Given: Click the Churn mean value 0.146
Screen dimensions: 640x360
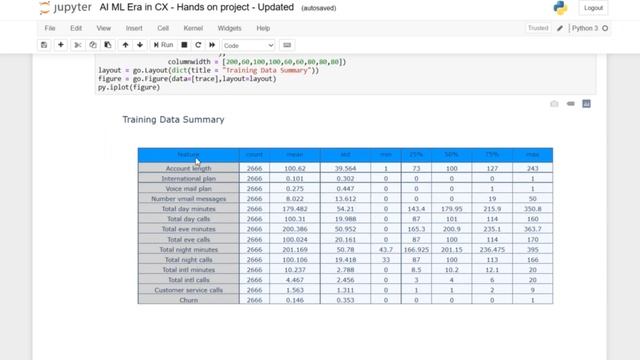Looking at the screenshot, I should (295, 300).
